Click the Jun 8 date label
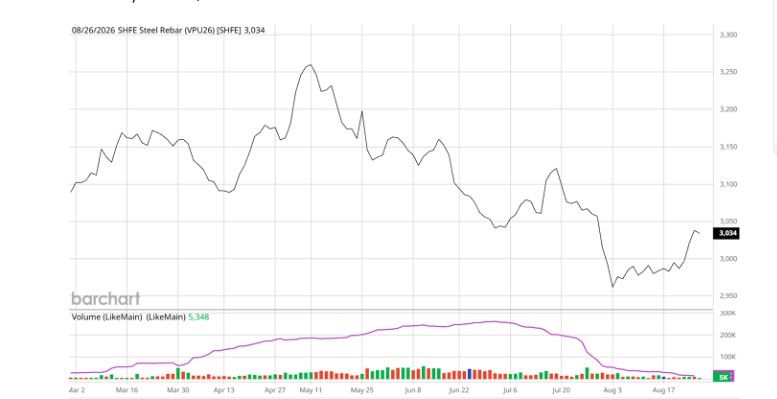The image size is (777, 399). pyautogui.click(x=413, y=390)
